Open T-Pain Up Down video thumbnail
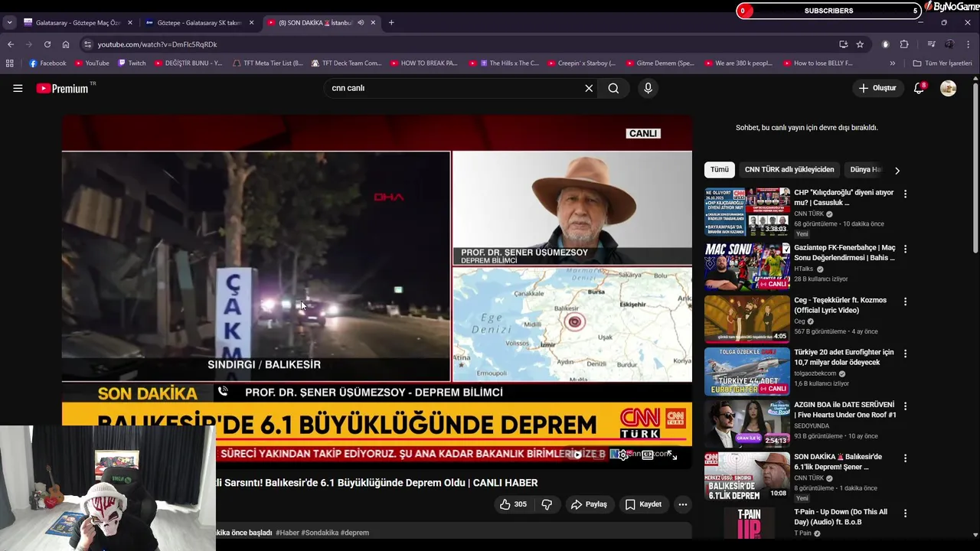This screenshot has height=551, width=980. pyautogui.click(x=747, y=523)
